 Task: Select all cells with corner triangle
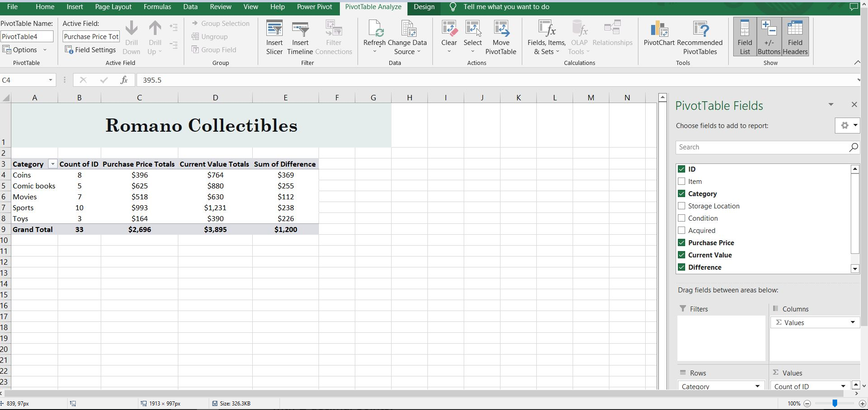tap(6, 98)
